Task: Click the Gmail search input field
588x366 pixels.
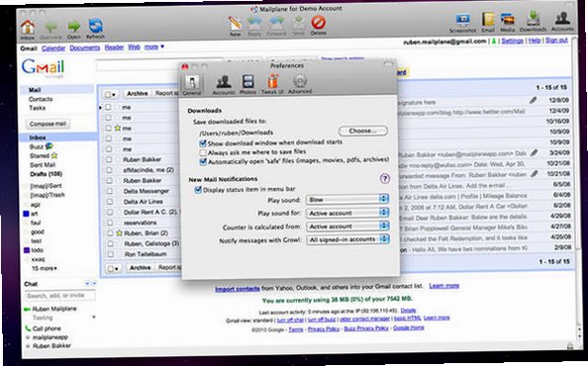Action: click(x=159, y=65)
